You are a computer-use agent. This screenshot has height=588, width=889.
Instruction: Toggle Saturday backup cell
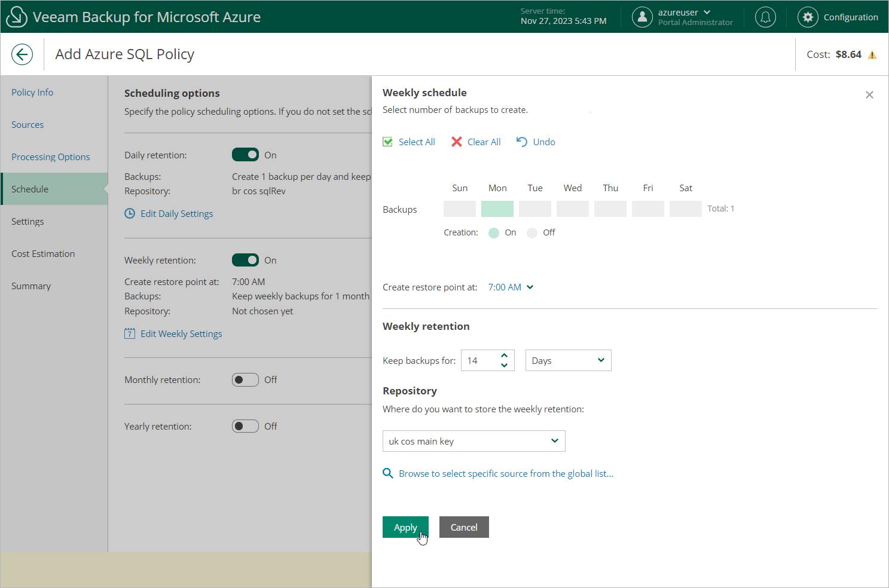(x=686, y=209)
